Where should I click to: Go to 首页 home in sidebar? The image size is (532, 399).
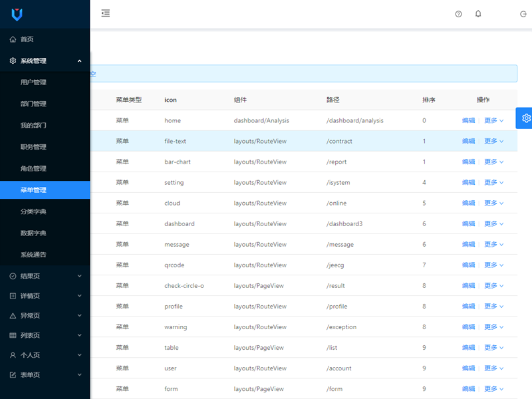tap(27, 39)
